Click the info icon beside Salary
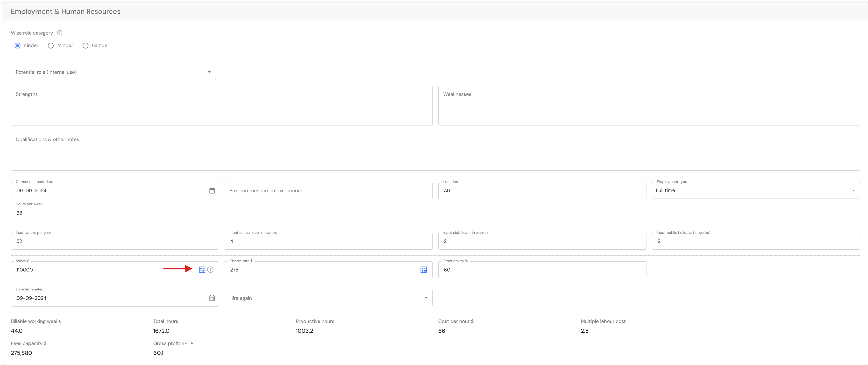Screen dimensions: 868x365 click(x=210, y=270)
